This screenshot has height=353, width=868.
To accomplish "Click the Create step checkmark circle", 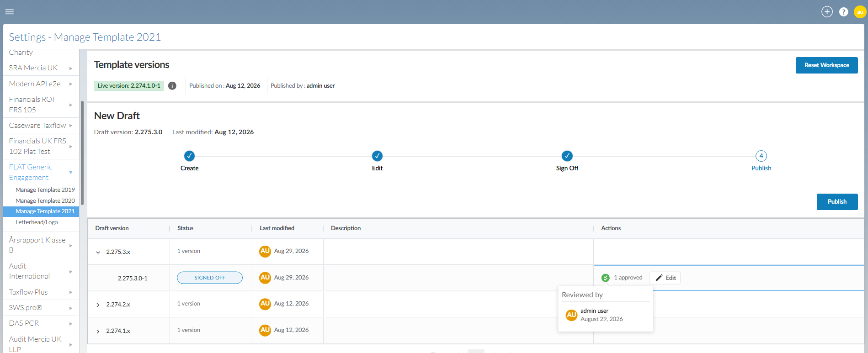I will pos(189,156).
